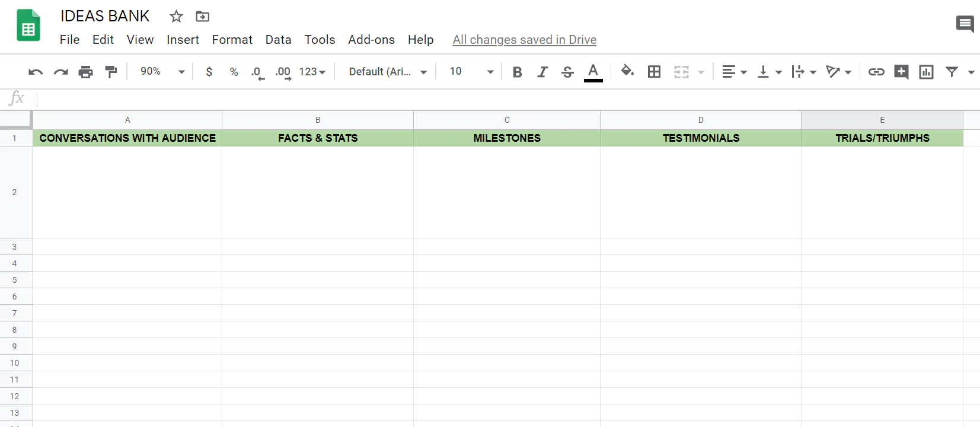This screenshot has width=980, height=427.
Task: Click All changes saved in Drive
Action: pos(524,40)
